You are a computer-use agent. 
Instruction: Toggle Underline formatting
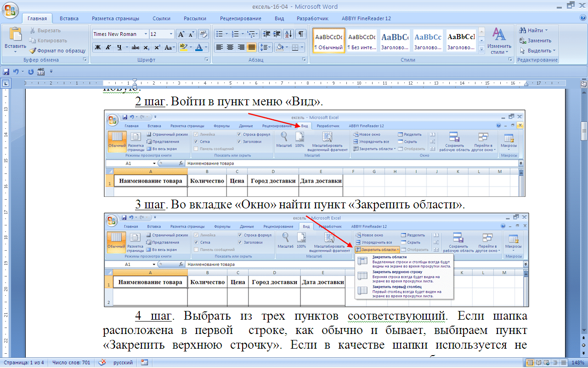click(x=119, y=47)
